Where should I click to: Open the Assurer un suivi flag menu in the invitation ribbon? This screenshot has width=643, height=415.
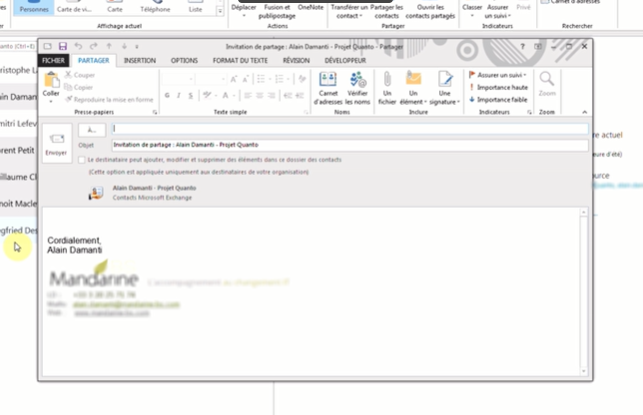[497, 75]
